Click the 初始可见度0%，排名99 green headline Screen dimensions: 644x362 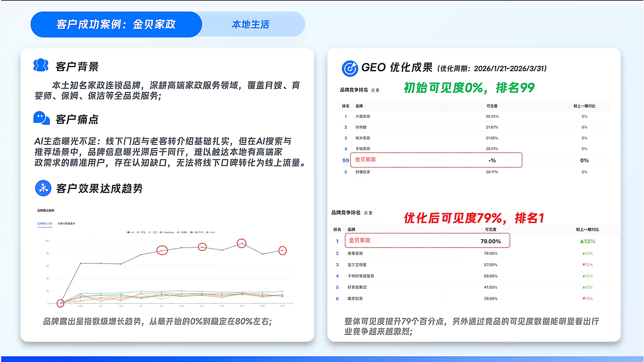[469, 88]
